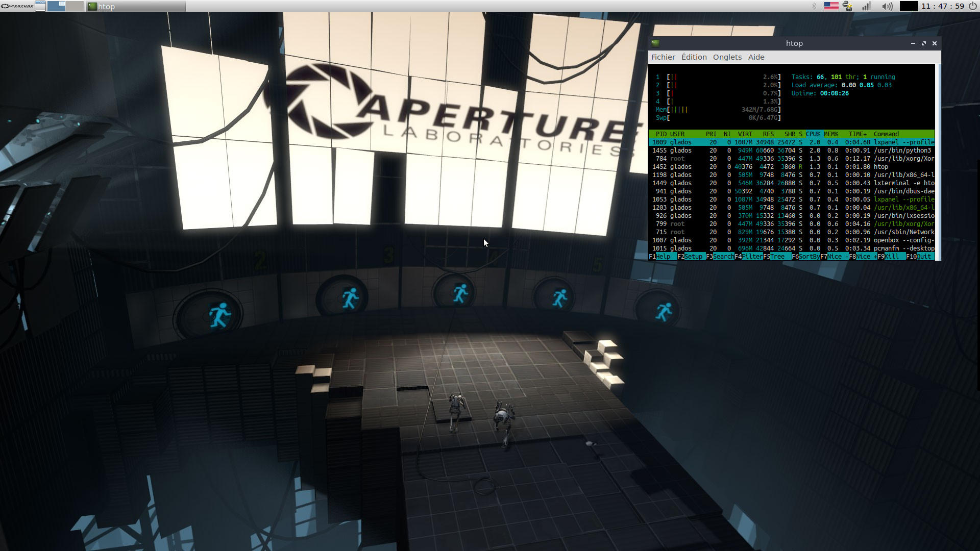
Task: Select the htop taskbar button
Action: click(x=135, y=6)
